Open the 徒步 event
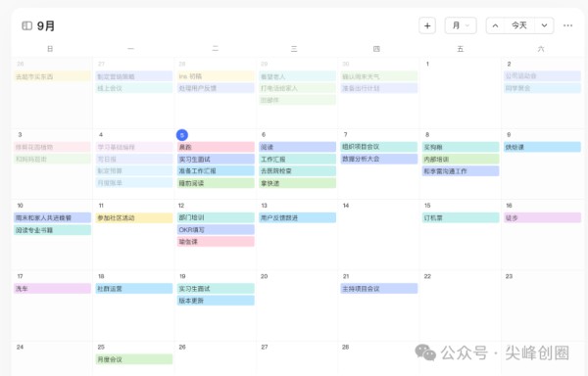This screenshot has height=376, width=588. [543, 217]
